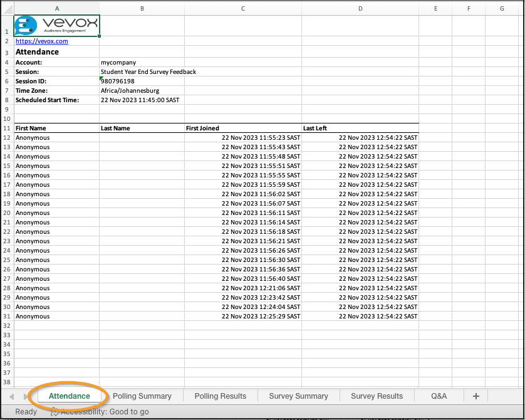Select the circled Attendance tab
This screenshot has height=420, width=525.
pyautogui.click(x=70, y=396)
